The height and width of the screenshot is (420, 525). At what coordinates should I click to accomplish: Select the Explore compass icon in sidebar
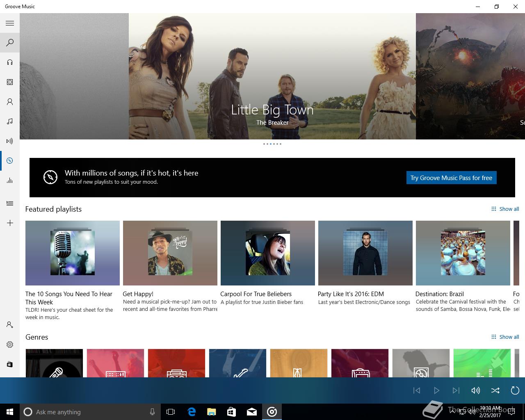(x=10, y=161)
